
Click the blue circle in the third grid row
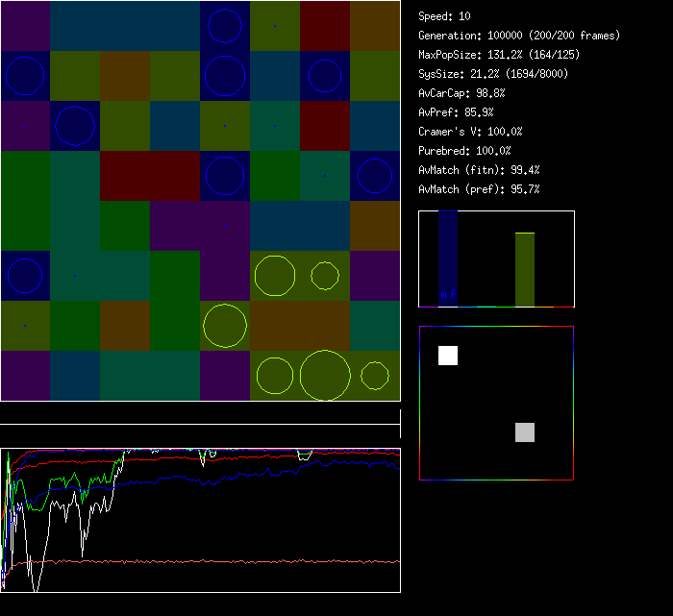[x=75, y=125]
